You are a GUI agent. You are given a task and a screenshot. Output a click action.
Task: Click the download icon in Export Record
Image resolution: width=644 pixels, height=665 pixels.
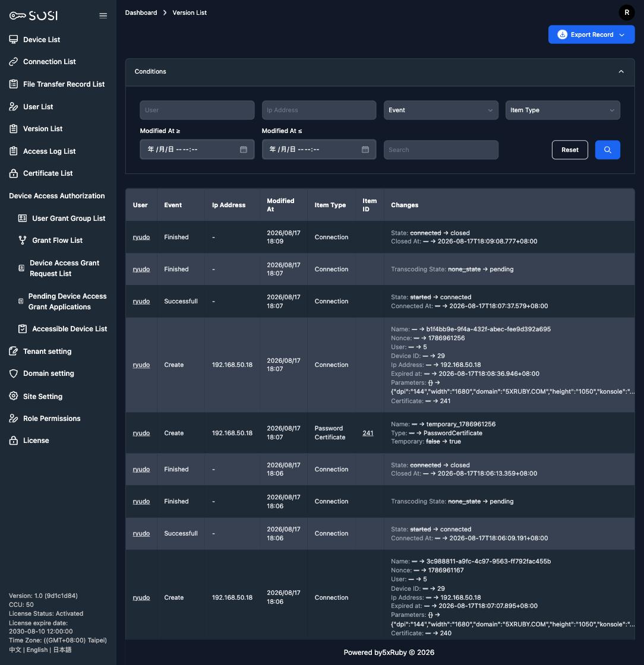pyautogui.click(x=562, y=34)
